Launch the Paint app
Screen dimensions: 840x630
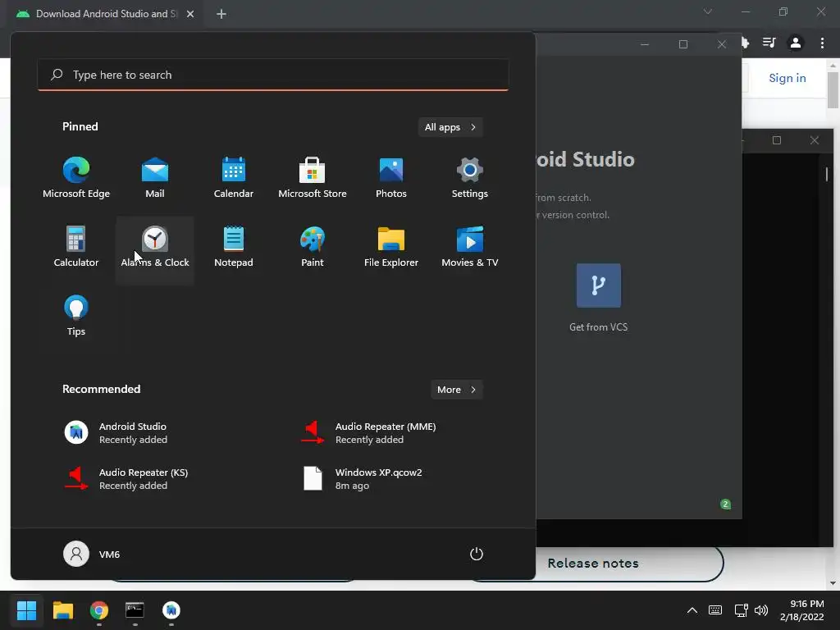point(313,248)
